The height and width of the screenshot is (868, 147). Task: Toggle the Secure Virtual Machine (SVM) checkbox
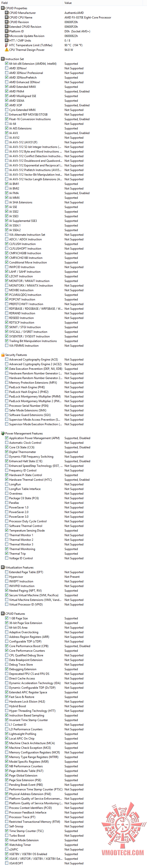(7, 595)
